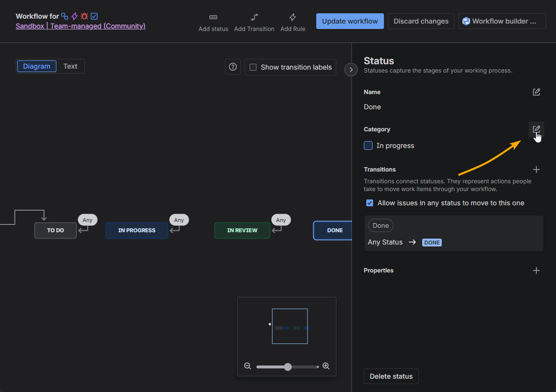Select the IN REVIEW status node

[242, 231]
